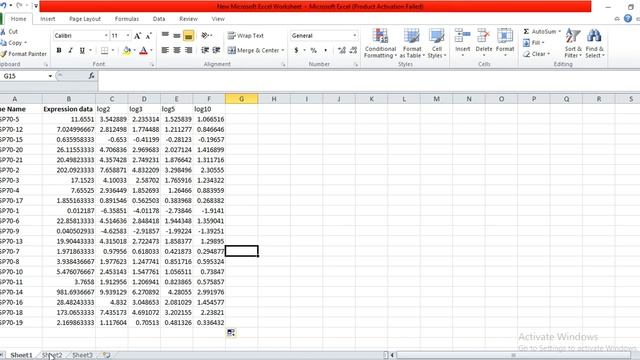Click the Copy icon
This screenshot has width=640, height=360.
point(4,42)
